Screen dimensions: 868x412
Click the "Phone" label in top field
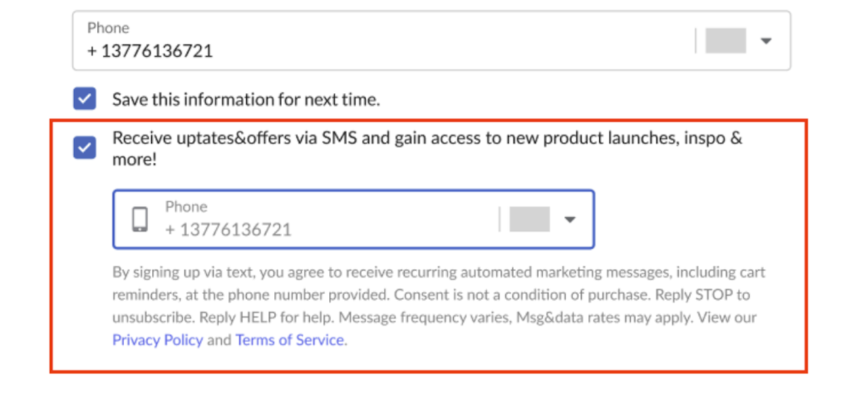pyautogui.click(x=108, y=28)
